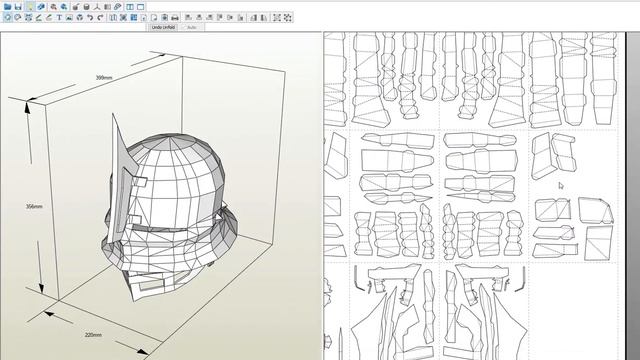Image resolution: width=640 pixels, height=360 pixels.
Task: Toggle the yellow light bulb lighting icon
Action: pos(30,7)
